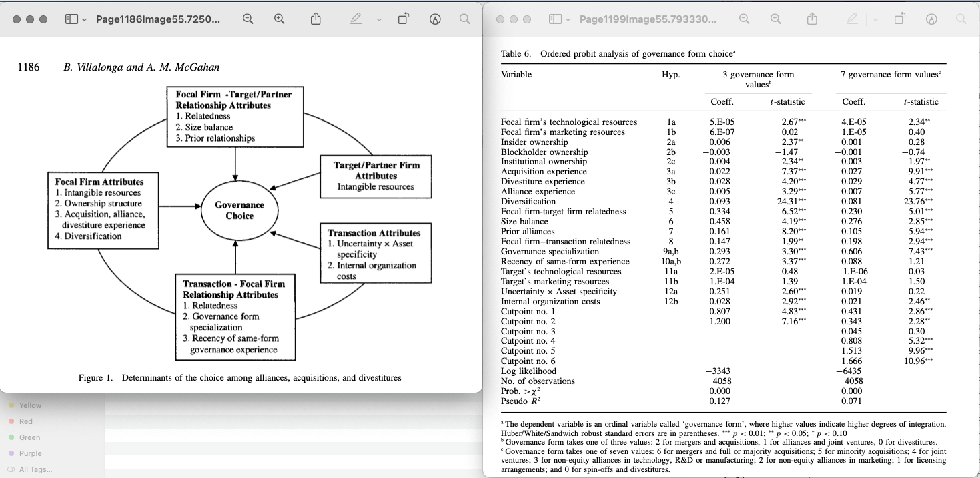Rotate the Page1199 table image
Image resolution: width=980 pixels, height=478 pixels.
tap(899, 19)
